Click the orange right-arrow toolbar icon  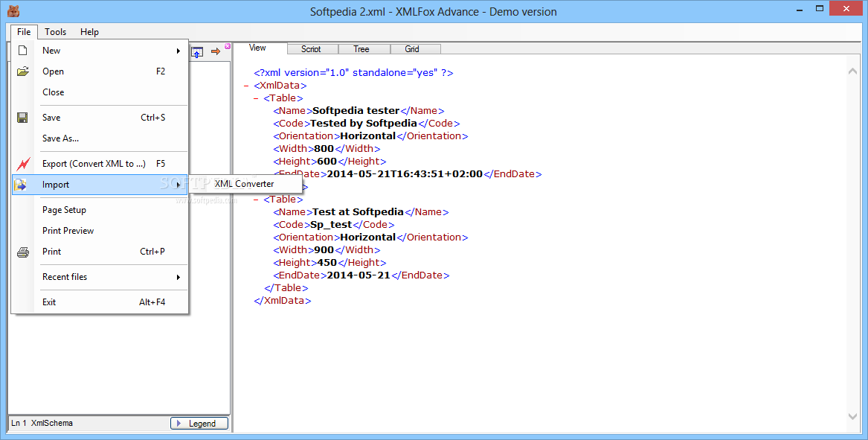tap(216, 51)
